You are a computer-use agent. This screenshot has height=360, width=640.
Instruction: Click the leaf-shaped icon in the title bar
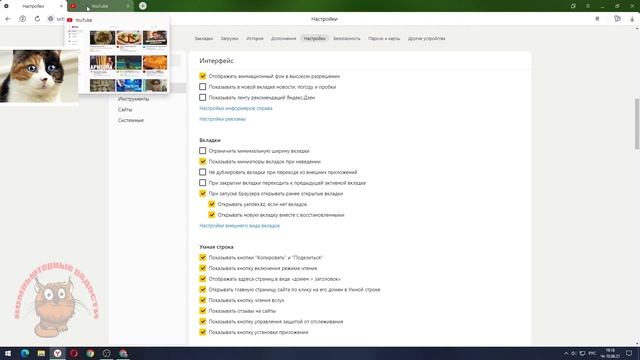573,6
